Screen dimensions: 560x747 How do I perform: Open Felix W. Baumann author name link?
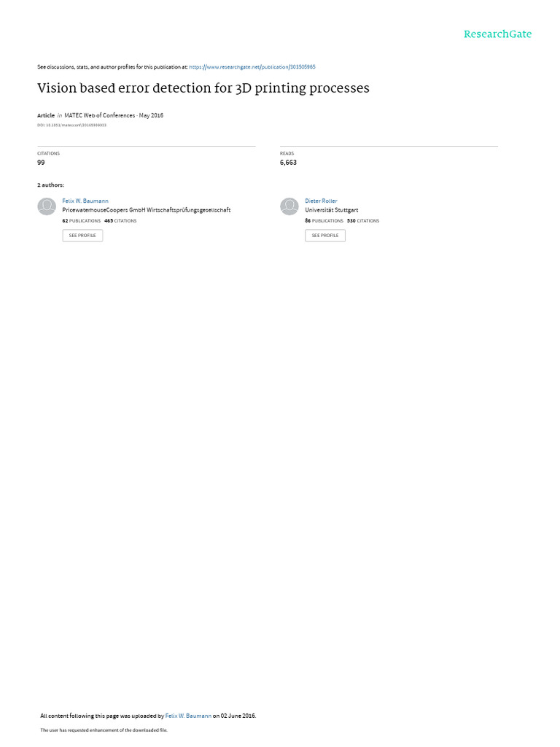click(85, 201)
